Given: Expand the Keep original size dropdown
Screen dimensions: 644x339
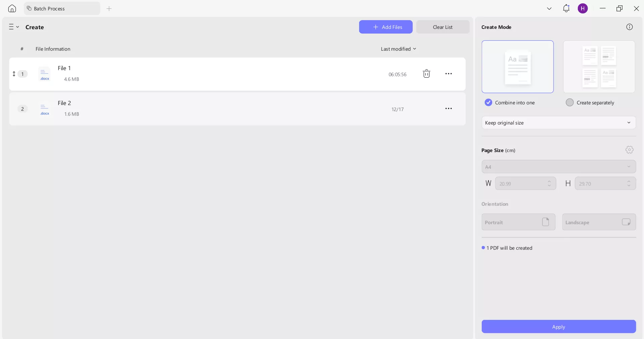Looking at the screenshot, I should [x=558, y=123].
